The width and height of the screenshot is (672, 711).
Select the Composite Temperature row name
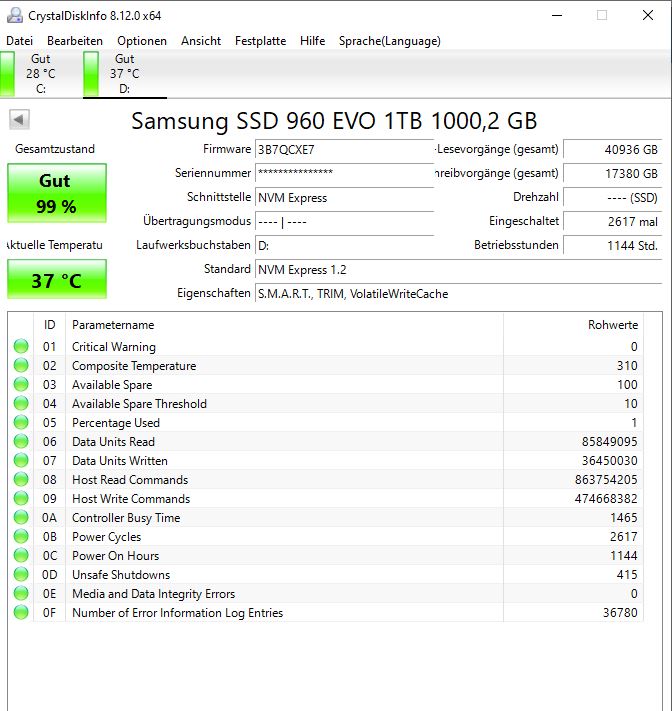click(x=134, y=366)
